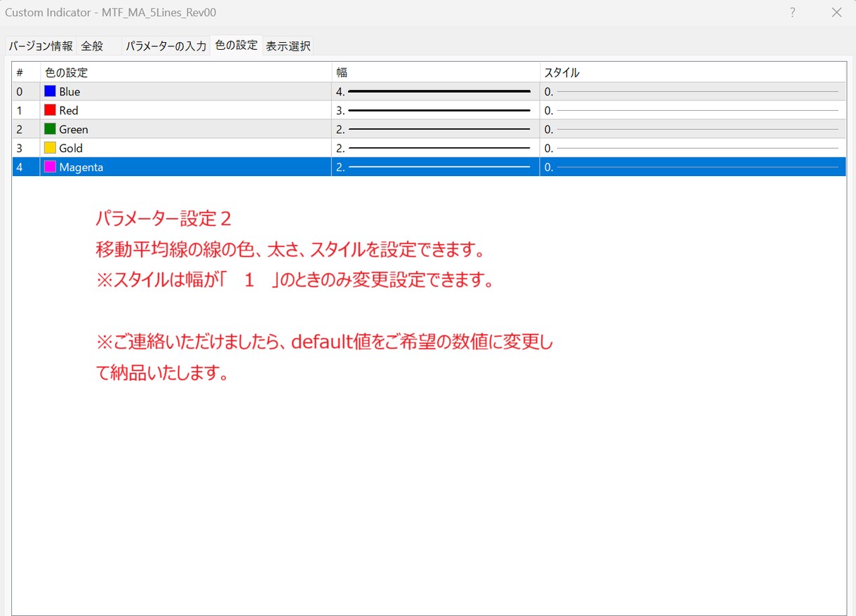Image resolution: width=856 pixels, height=616 pixels.
Task: Open style dropdown for Magenta row
Action: click(693, 167)
